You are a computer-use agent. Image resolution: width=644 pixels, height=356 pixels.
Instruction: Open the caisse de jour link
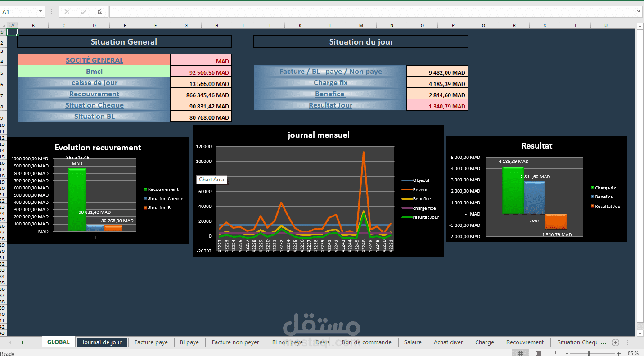tap(95, 82)
